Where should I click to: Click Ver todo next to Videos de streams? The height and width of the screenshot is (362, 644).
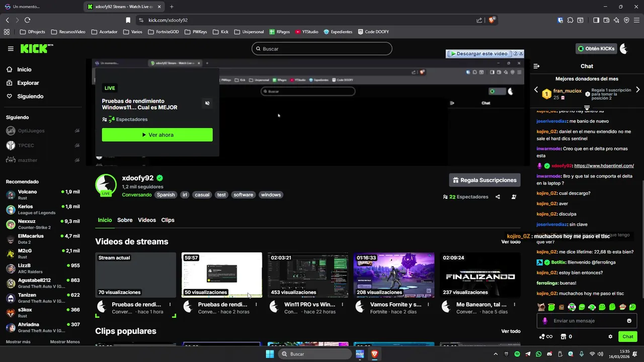point(511,242)
